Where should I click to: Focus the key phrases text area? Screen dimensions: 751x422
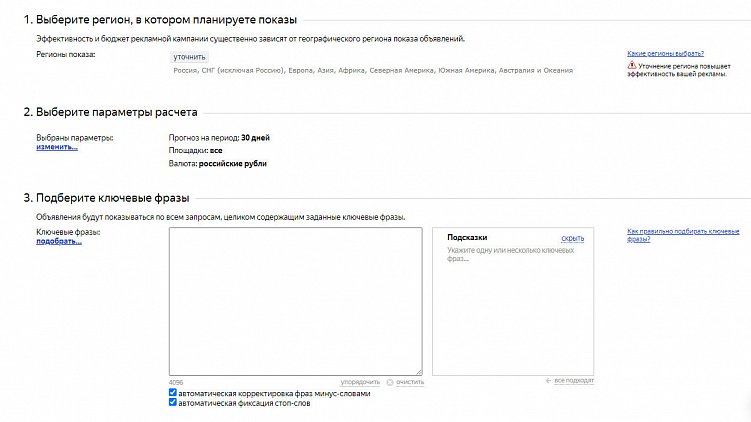296,301
